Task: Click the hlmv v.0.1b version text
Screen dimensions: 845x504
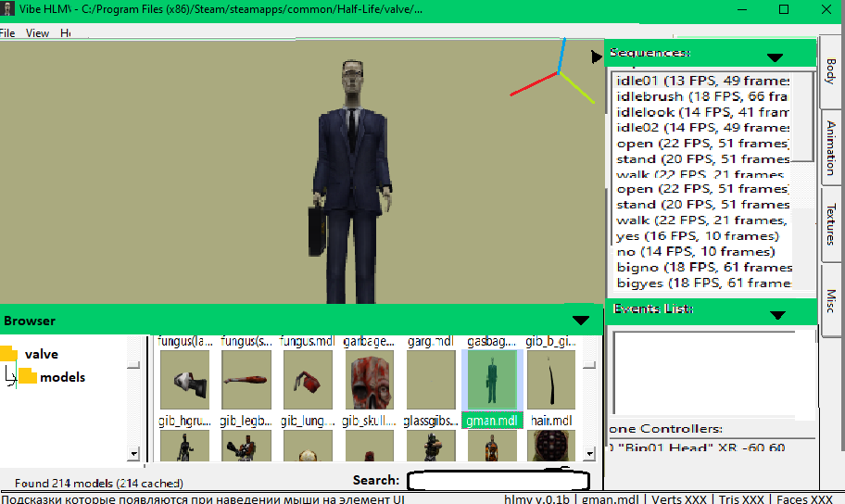Action: coord(536,499)
